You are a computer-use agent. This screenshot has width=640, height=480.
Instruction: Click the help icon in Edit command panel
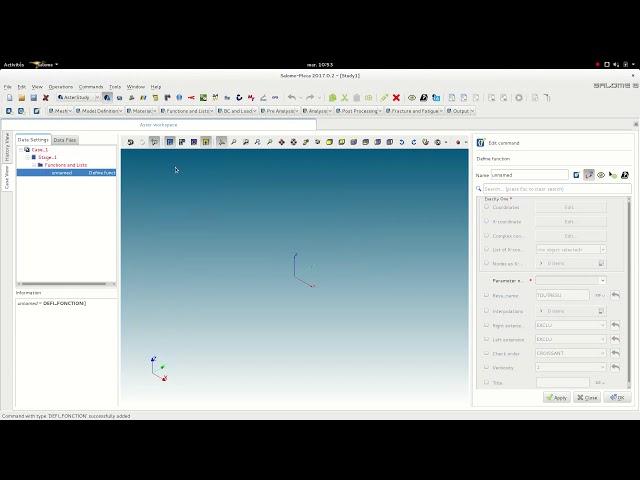tap(625, 175)
